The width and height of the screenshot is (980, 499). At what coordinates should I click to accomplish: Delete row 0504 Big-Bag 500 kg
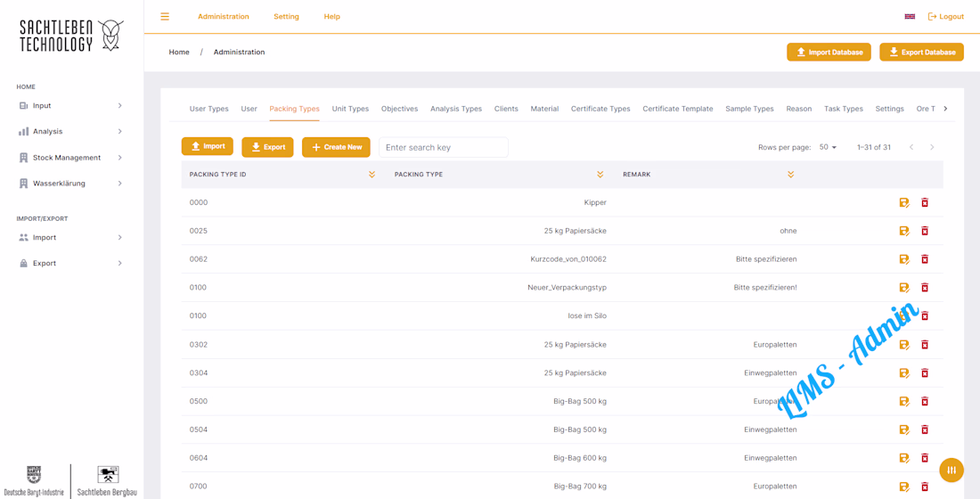tap(925, 429)
